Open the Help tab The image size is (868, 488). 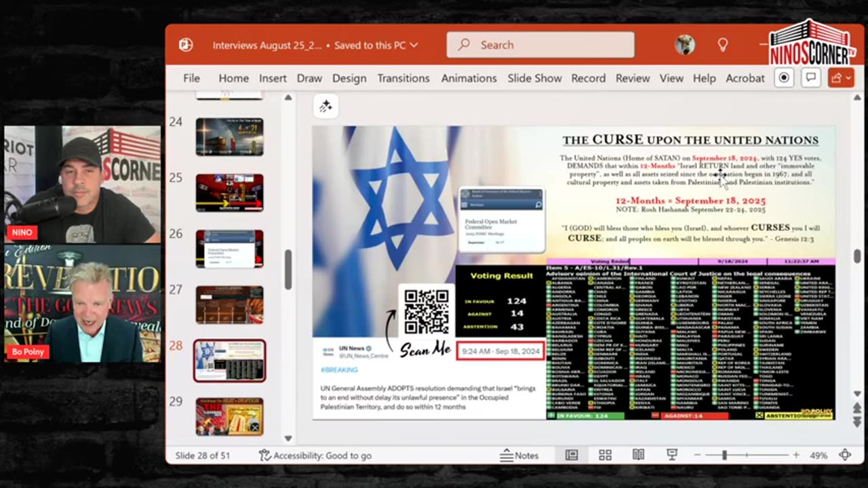point(704,78)
